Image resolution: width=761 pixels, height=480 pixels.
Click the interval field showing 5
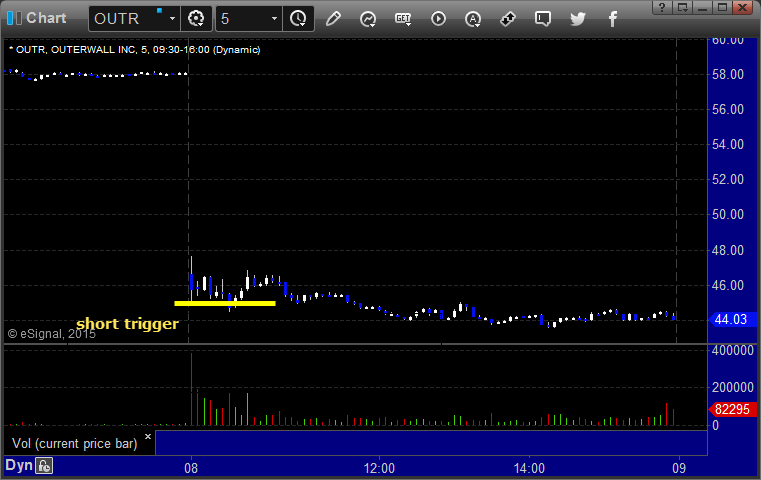[x=242, y=19]
